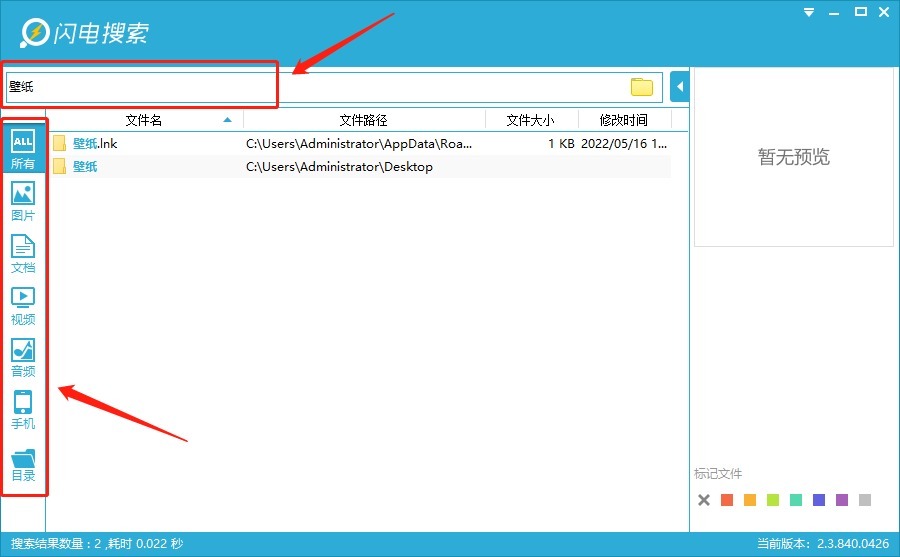Sort by the 文件名 column header
Image resolution: width=900 pixels, height=557 pixels.
pyautogui.click(x=143, y=120)
